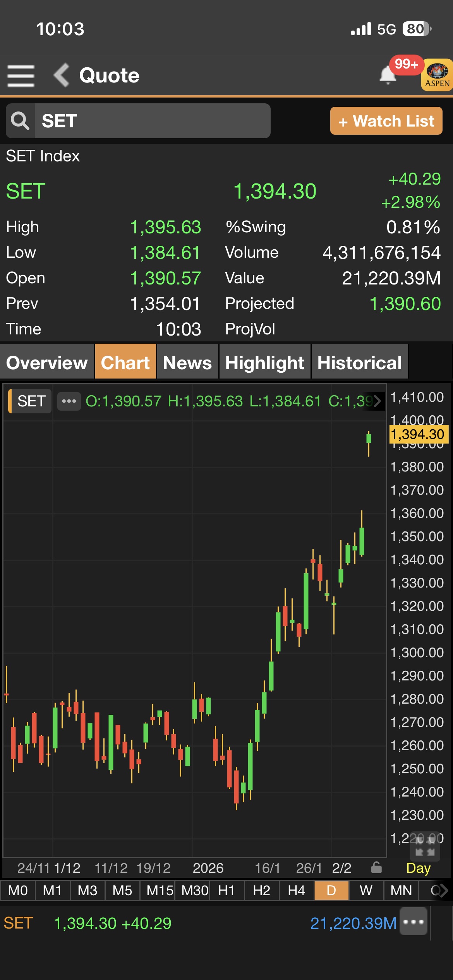Select the W weekly timeframe
Screen dimensions: 453x980
[366, 891]
